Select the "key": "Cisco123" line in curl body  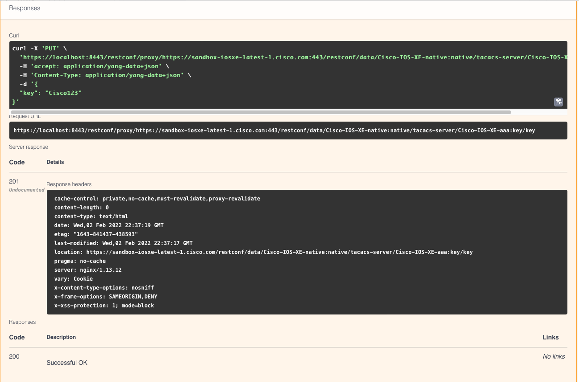click(51, 93)
